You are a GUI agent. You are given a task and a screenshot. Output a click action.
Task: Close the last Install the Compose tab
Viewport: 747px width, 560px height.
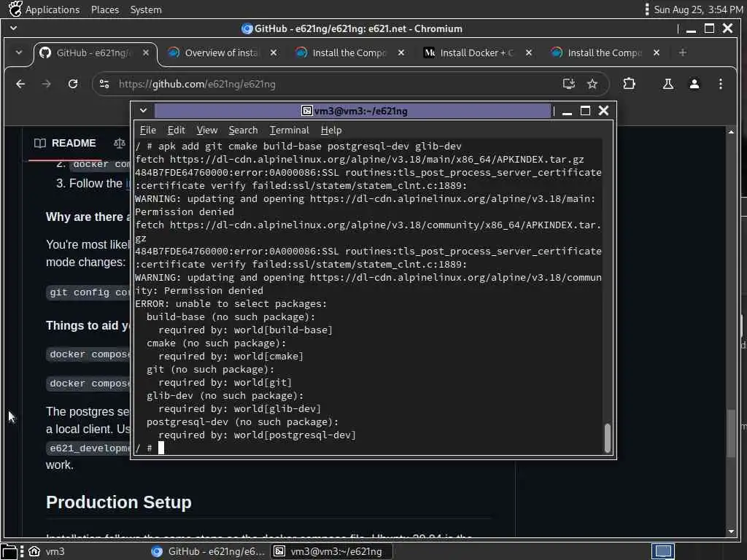pos(657,52)
